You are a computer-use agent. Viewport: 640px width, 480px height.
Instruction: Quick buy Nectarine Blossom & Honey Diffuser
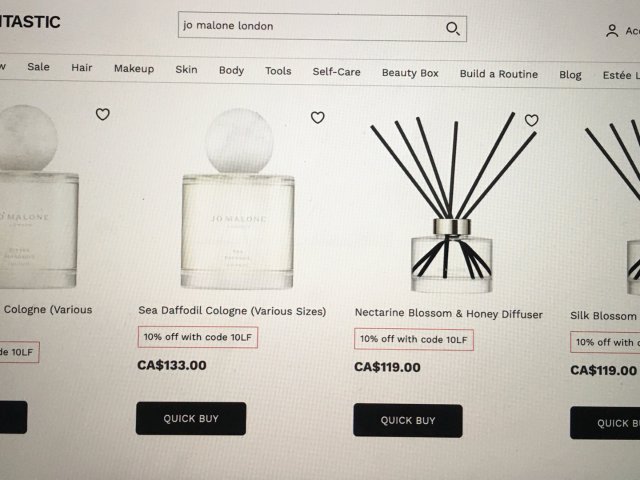click(408, 421)
